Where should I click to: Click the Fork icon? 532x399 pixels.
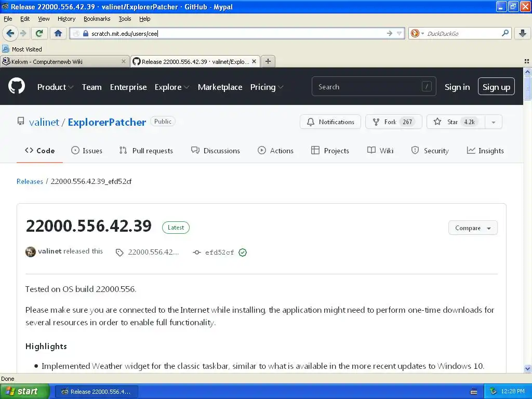376,122
